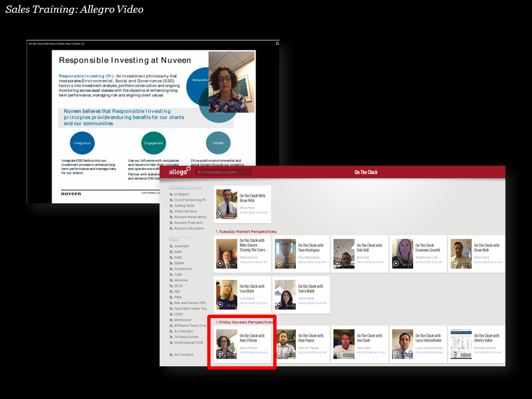Select the Gresham team
Screen dimensions: 532x399
coord(182,246)
